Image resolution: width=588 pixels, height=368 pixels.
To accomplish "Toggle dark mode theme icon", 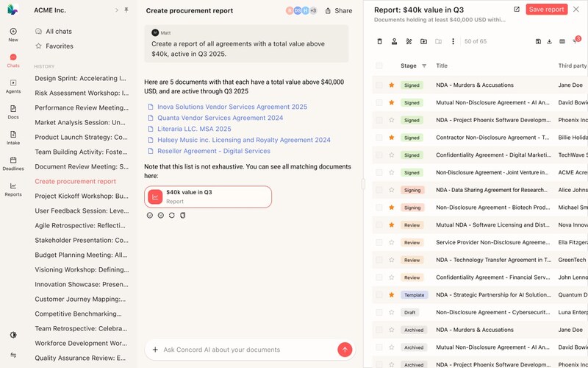I will 13,335.
